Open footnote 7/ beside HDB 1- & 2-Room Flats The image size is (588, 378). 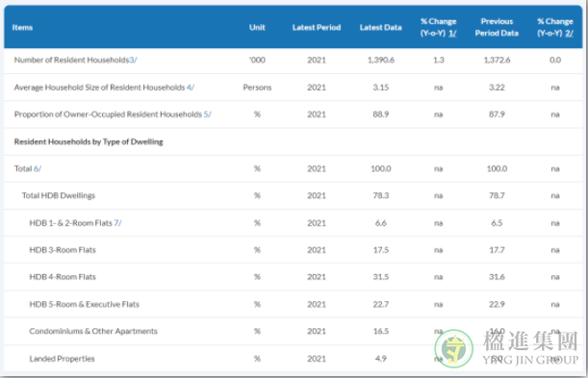point(117,223)
